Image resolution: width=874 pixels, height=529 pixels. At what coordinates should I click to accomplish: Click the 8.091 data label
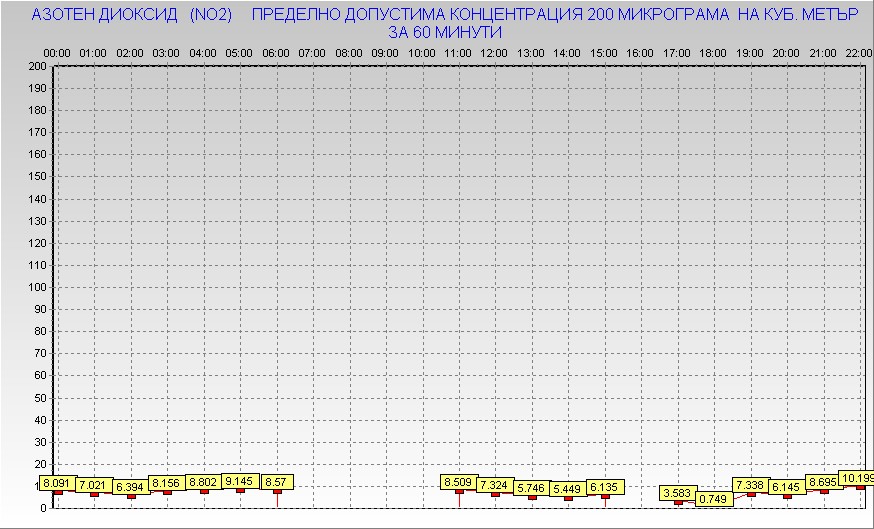tap(58, 484)
